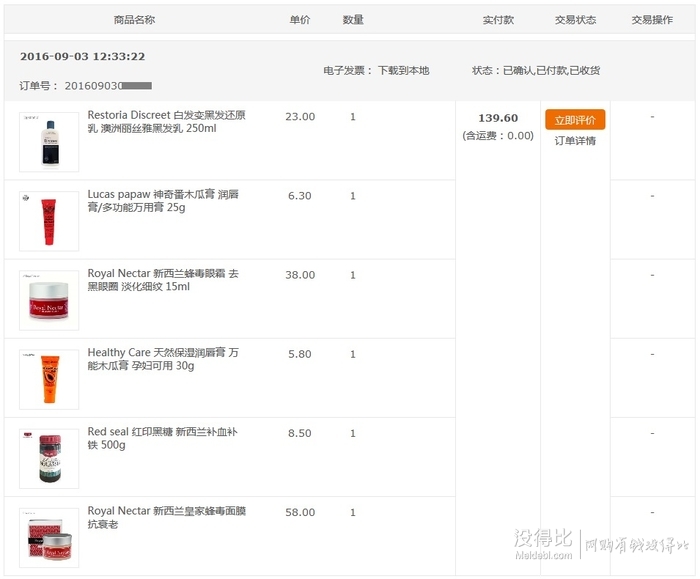Screen dimensions: 700x579
Task: Click the 商品名称 column header
Action: coord(134,20)
